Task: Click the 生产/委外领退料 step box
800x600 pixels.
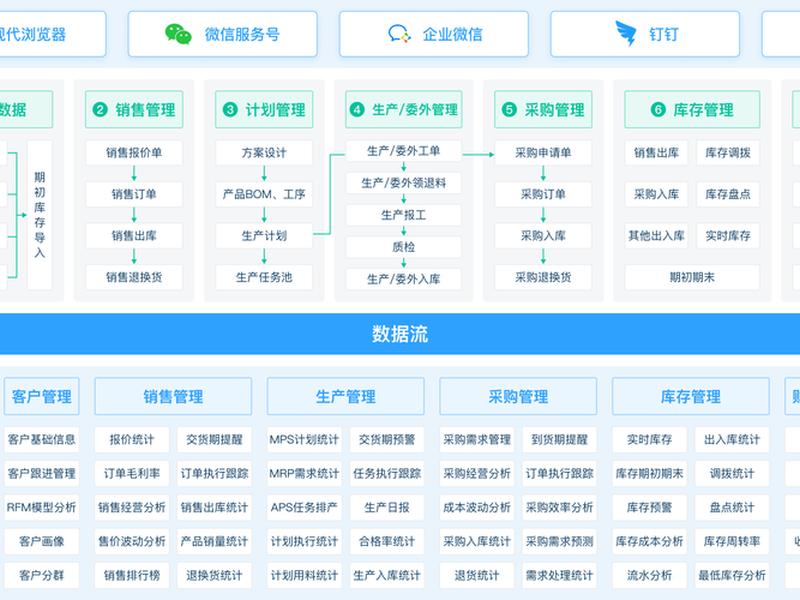Action: click(404, 183)
